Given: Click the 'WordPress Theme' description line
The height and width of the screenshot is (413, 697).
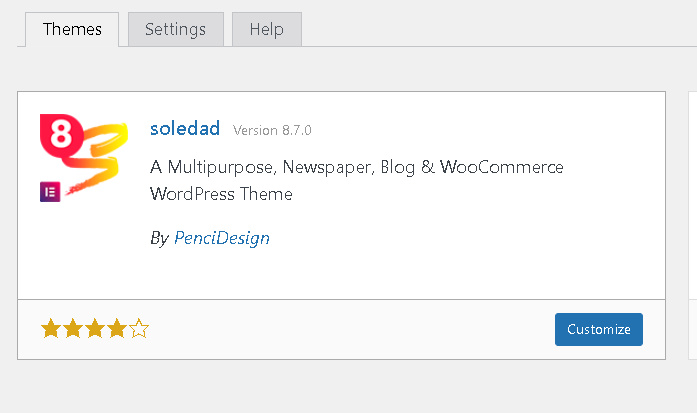Looking at the screenshot, I should click(x=221, y=194).
